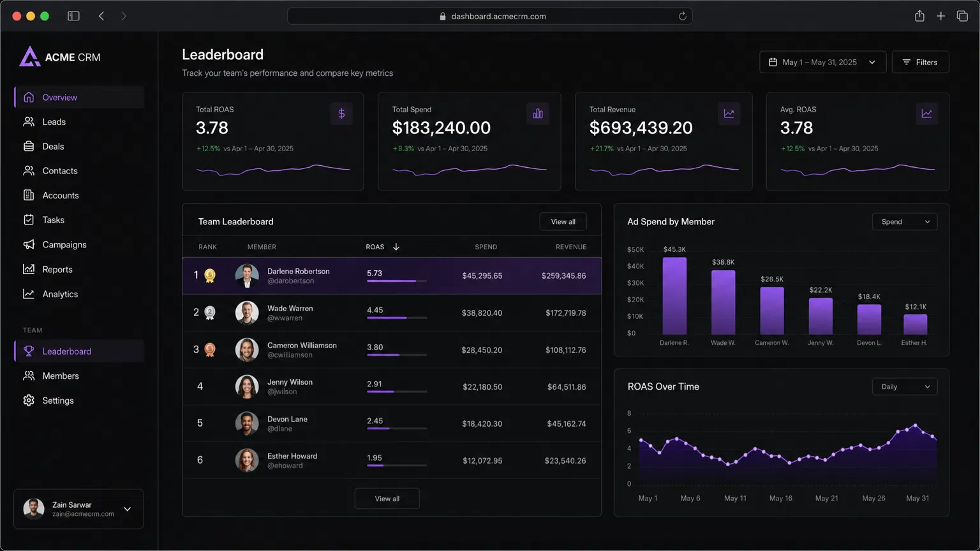Click the bar chart icon on Total Spend card
The width and height of the screenshot is (980, 551).
[x=538, y=113]
